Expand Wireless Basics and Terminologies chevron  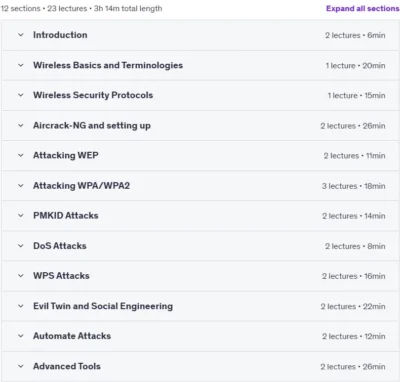(21, 65)
